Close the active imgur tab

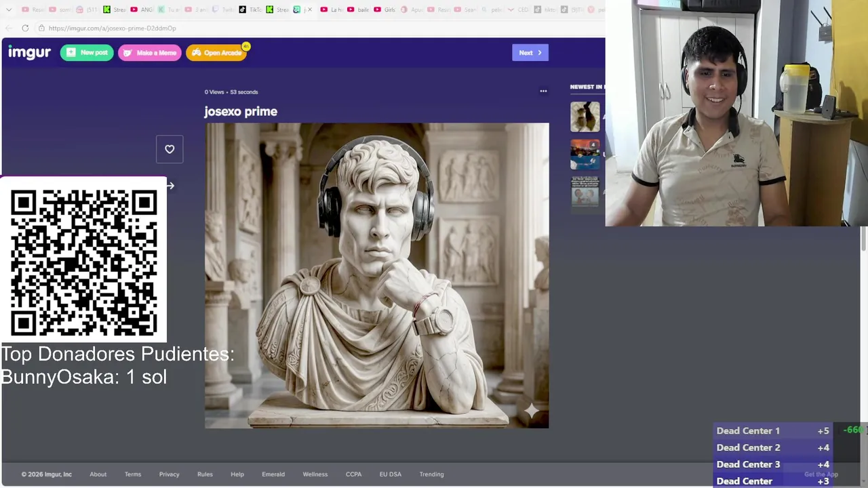pyautogui.click(x=310, y=9)
